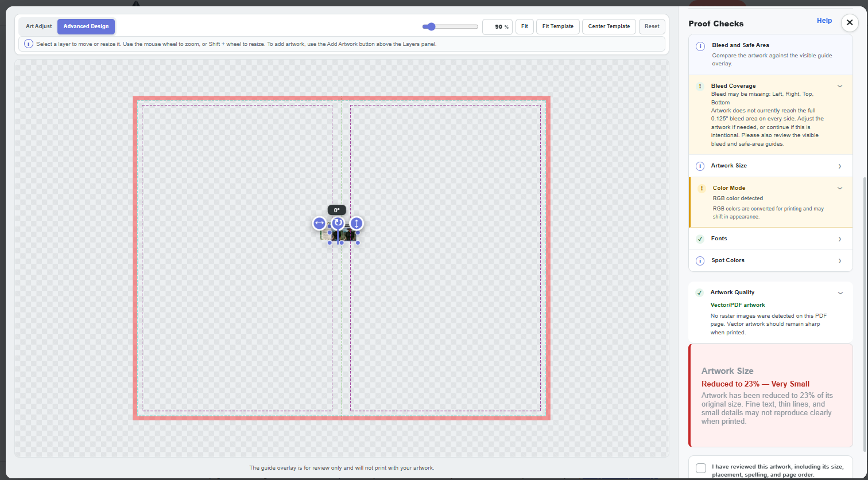The height and width of the screenshot is (480, 868).
Task: Expand the Spot Colors check row
Action: click(840, 261)
